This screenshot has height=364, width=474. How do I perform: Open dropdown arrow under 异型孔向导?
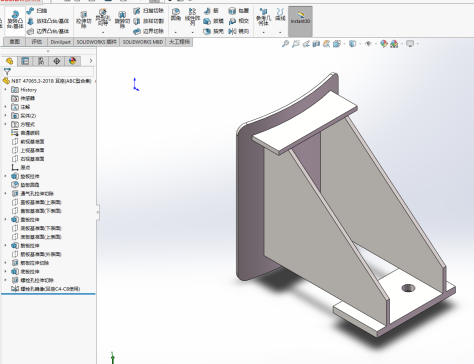click(x=103, y=32)
